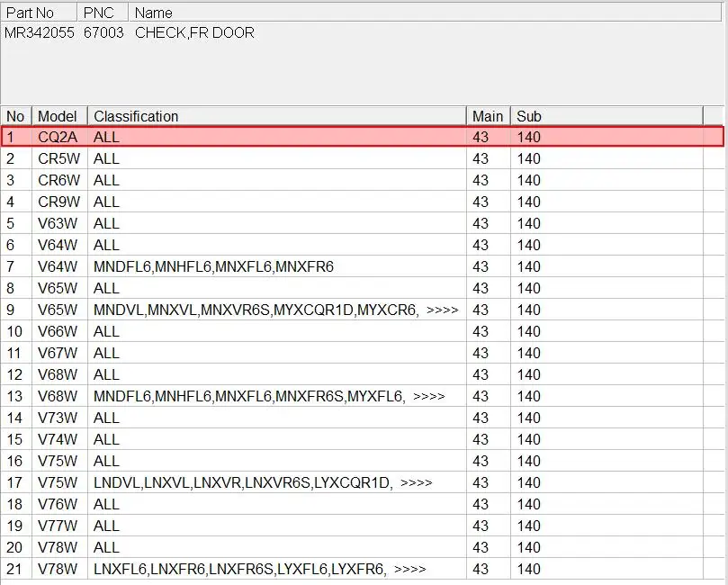Select model V76W in row 18

(58, 504)
